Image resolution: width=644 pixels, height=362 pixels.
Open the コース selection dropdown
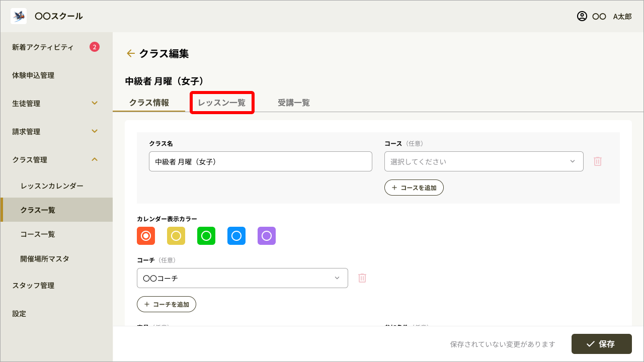tap(484, 161)
